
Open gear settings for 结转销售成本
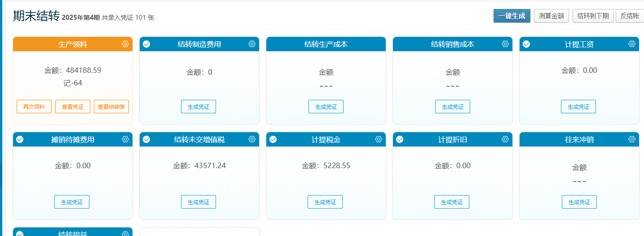(x=505, y=44)
